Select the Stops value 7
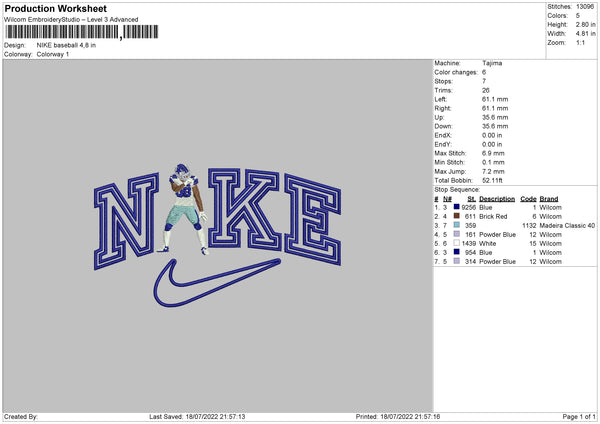Viewport: 600px width, 424px height. point(484,81)
